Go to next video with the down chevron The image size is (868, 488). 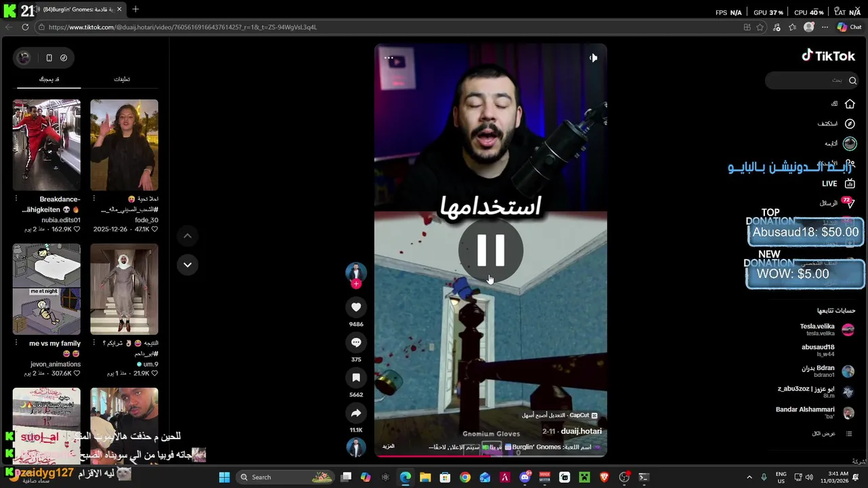(x=187, y=265)
